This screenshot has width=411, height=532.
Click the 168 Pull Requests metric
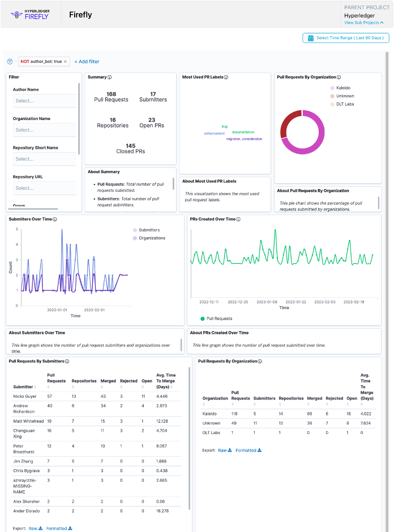(112, 97)
